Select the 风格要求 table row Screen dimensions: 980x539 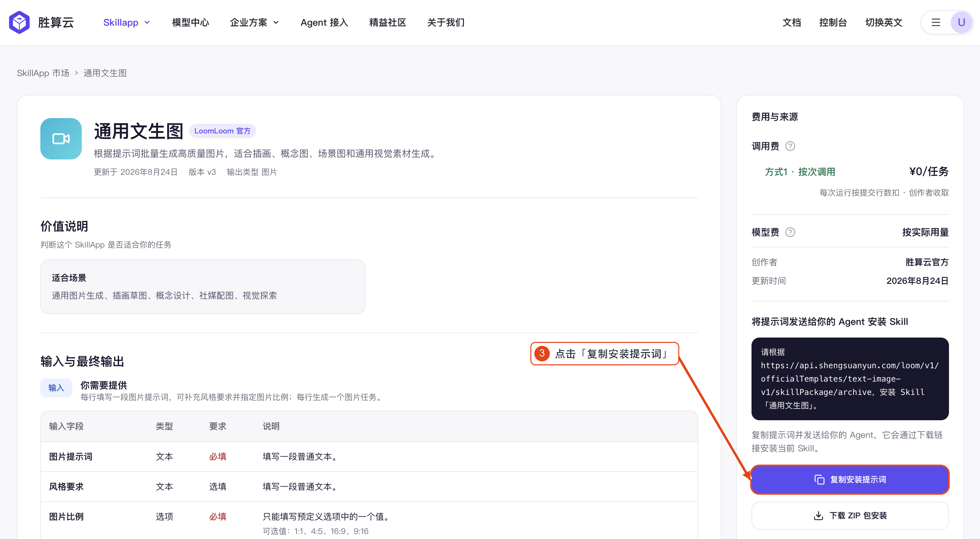369,487
